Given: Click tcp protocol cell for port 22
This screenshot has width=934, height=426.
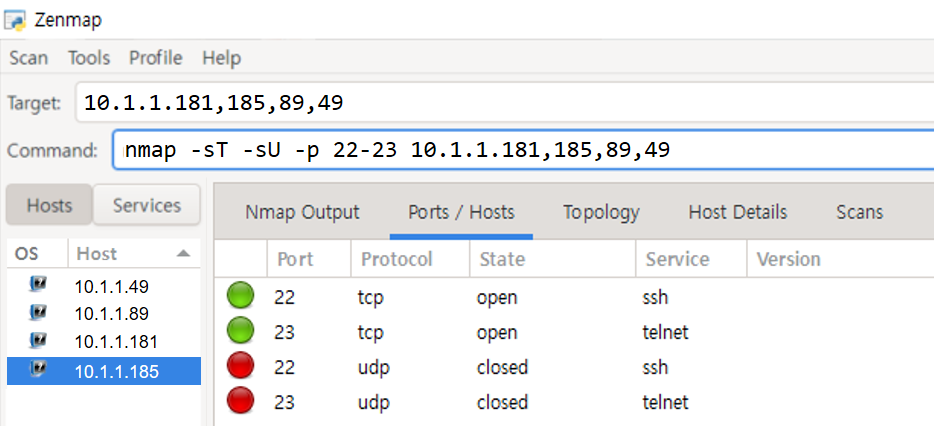Looking at the screenshot, I should point(371,297).
